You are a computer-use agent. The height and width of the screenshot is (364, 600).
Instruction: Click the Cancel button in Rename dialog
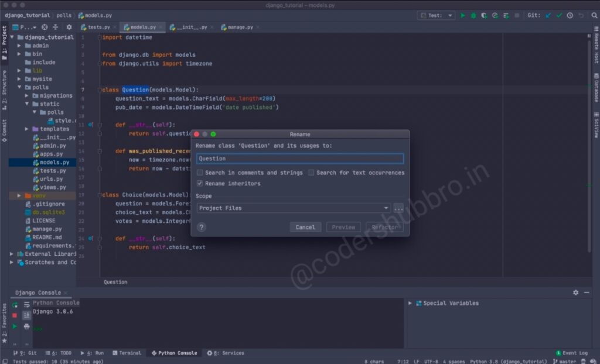[x=305, y=227]
